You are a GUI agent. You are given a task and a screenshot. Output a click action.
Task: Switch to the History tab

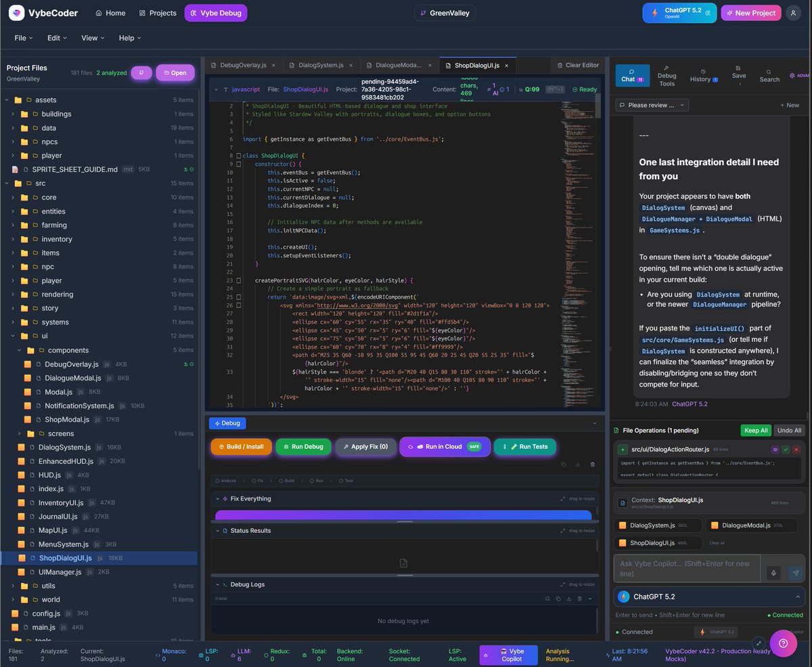[x=704, y=75]
